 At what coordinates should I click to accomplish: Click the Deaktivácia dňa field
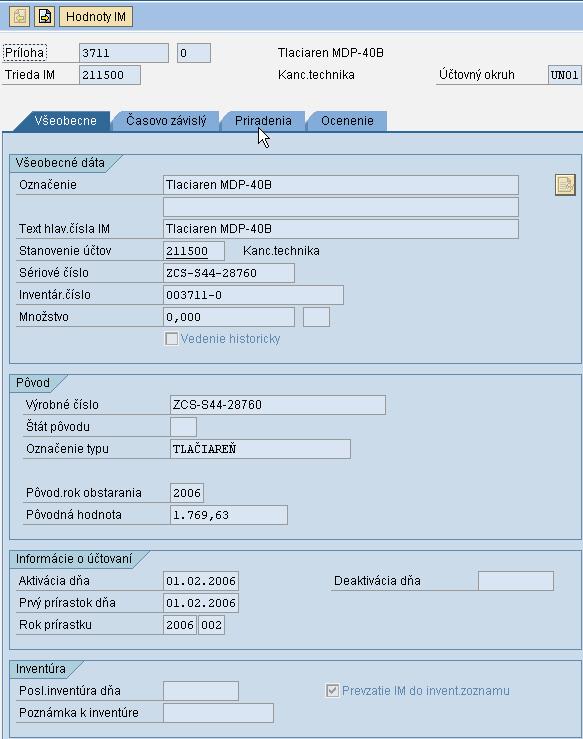point(516,581)
